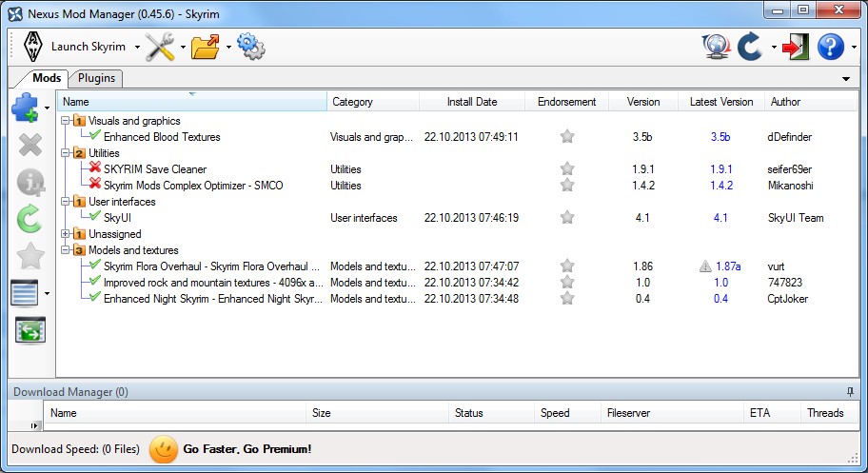Toggle the checkmark of Skyrim Flora Overhaul
This screenshot has height=473, width=868.
[x=95, y=265]
